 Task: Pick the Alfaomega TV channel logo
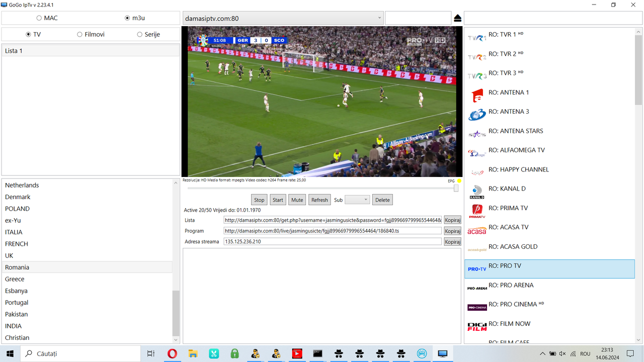coord(477,153)
